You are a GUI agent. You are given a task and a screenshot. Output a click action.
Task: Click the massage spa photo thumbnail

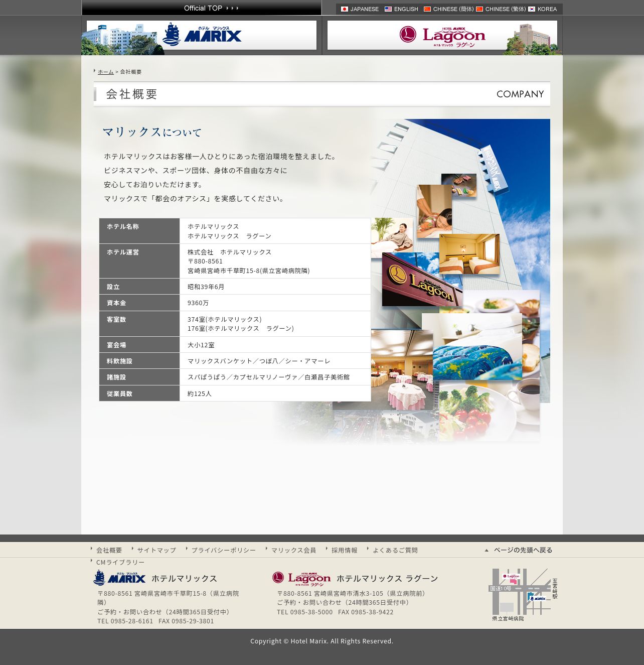coord(434,211)
